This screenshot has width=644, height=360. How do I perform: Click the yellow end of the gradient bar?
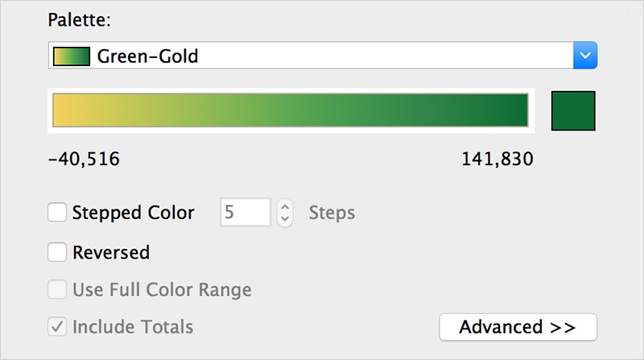point(64,110)
